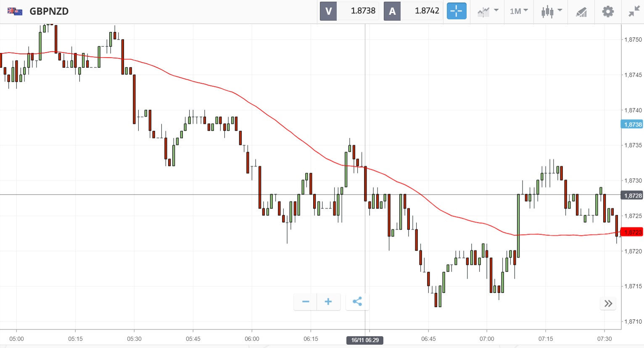Click the blue 1.8738 current price label

[632, 124]
